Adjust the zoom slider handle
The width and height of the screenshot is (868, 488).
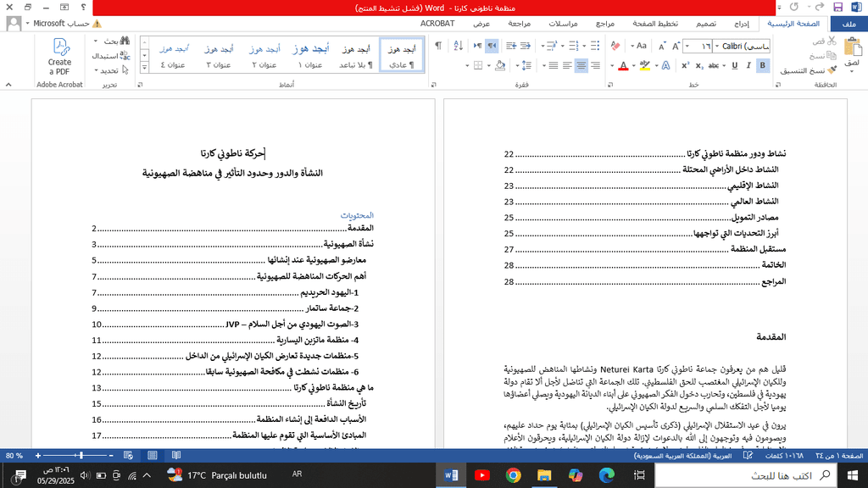81,455
